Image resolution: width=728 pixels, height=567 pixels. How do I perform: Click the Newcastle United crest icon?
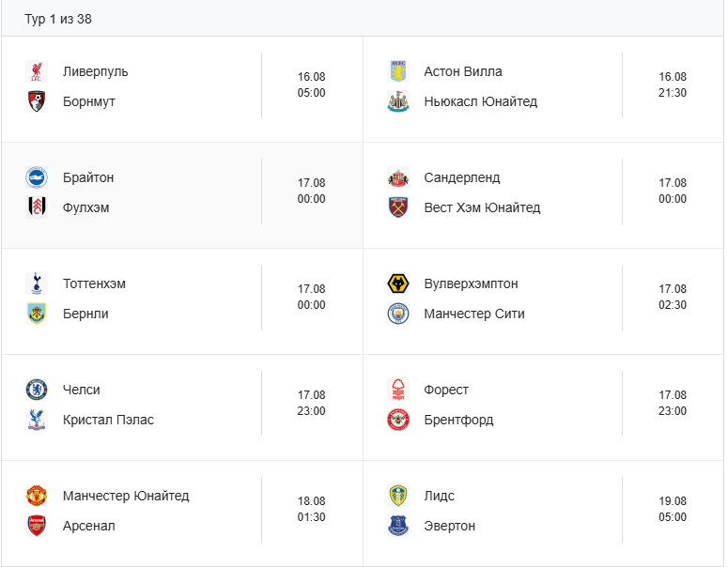click(398, 101)
